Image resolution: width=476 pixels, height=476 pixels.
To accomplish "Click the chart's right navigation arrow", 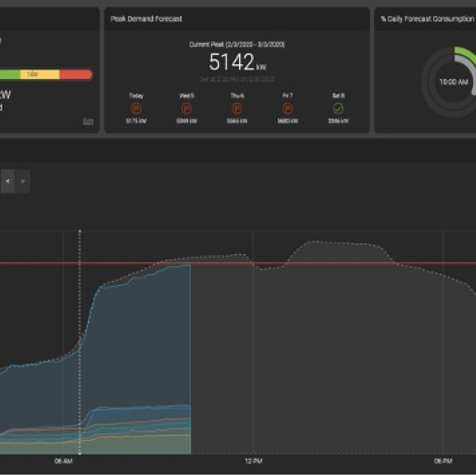I will coord(23,180).
